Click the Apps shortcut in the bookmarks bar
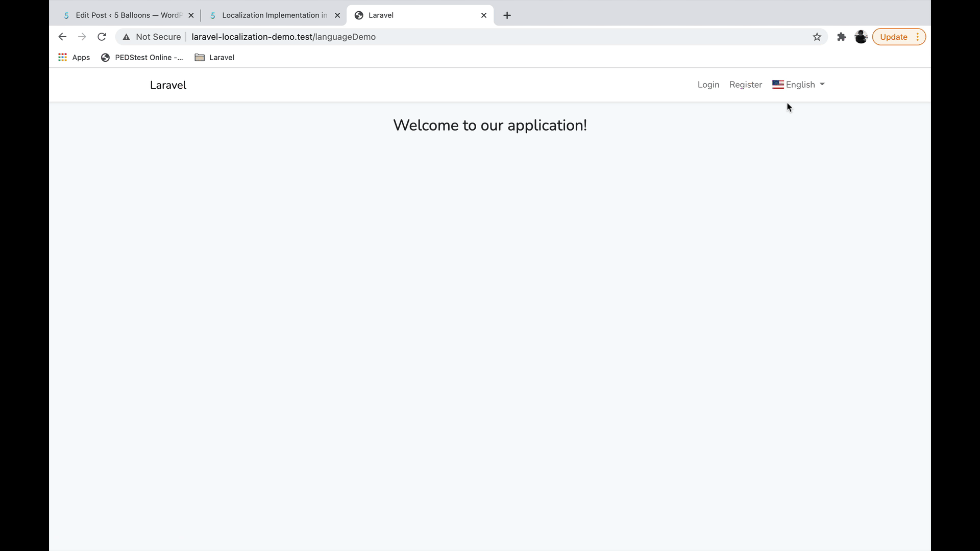 click(x=73, y=58)
